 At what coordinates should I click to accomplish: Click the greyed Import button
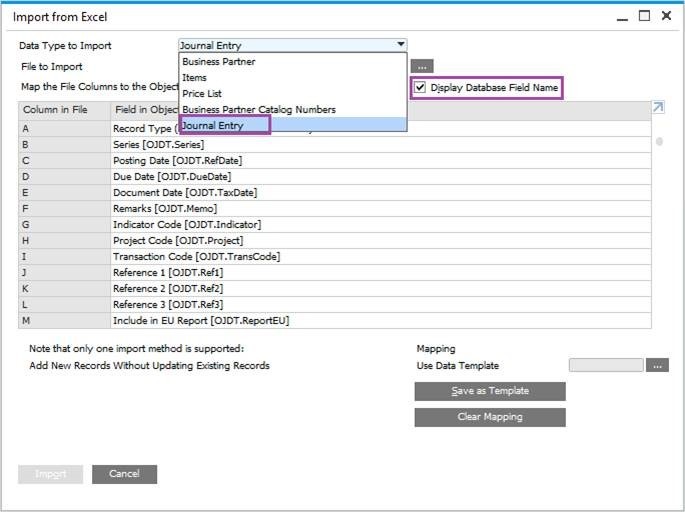pyautogui.click(x=50, y=474)
